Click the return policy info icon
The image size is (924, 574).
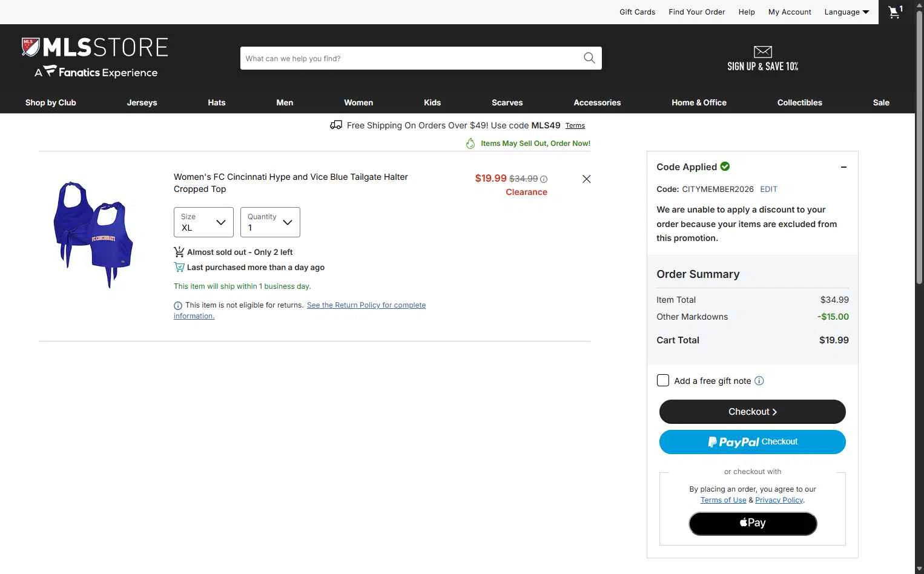(x=178, y=306)
